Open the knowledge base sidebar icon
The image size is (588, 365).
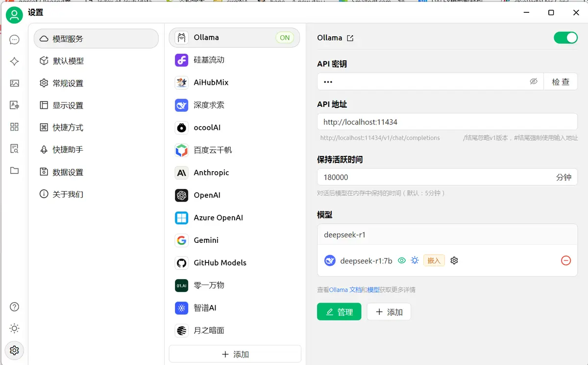coord(14,149)
